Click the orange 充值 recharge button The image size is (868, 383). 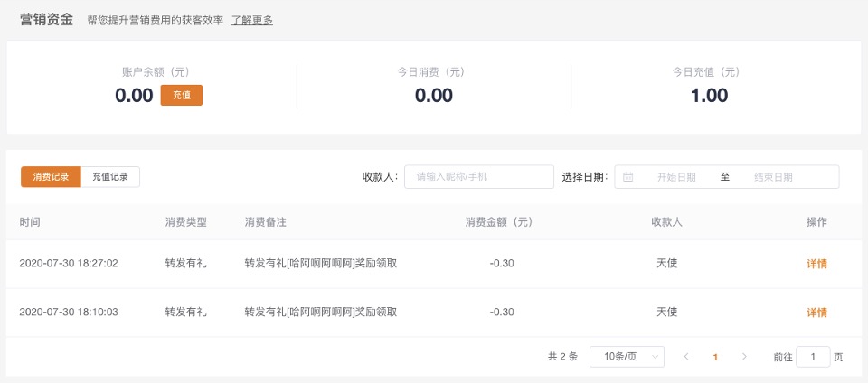[x=181, y=95]
